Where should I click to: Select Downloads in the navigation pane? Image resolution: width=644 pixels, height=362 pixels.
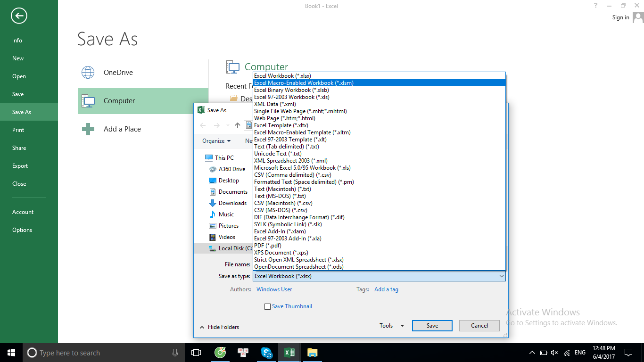click(227, 203)
